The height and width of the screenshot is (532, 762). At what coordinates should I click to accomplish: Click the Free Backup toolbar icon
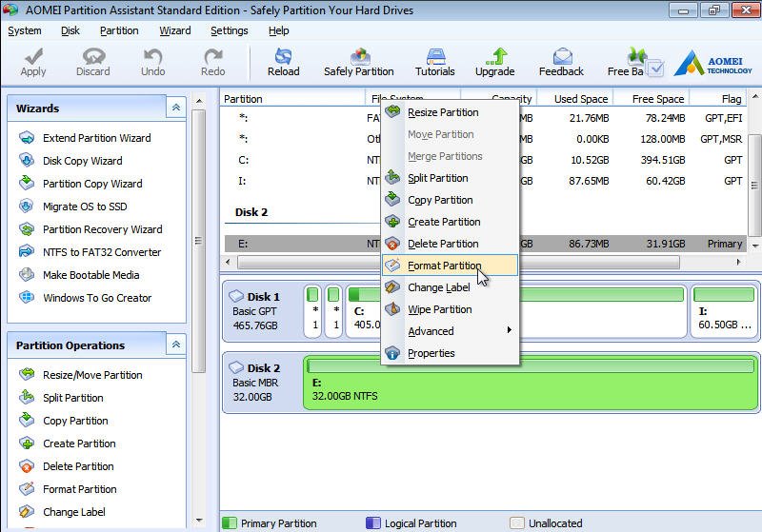[636, 56]
